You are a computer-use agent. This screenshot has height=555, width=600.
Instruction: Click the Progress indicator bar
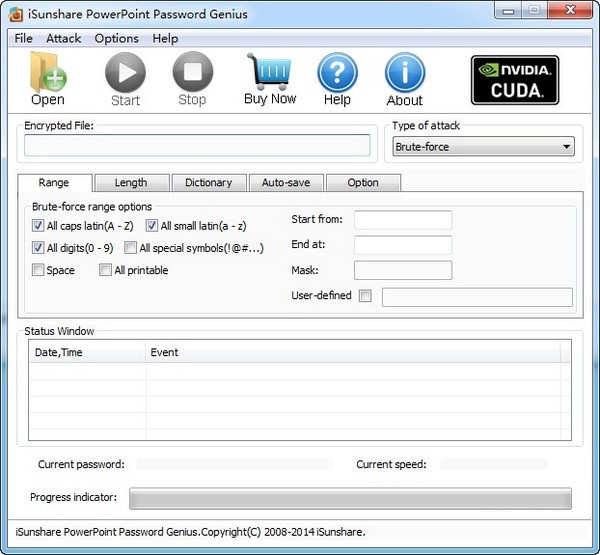(350, 498)
